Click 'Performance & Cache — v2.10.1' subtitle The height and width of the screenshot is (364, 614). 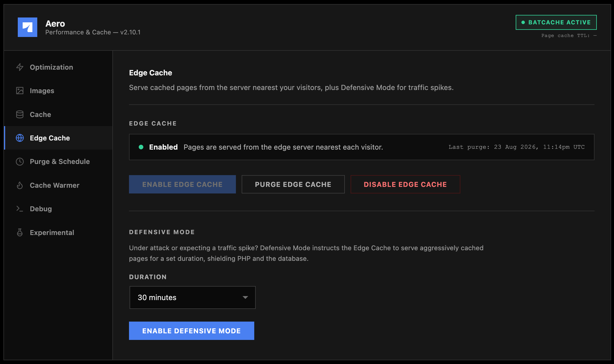click(x=93, y=32)
